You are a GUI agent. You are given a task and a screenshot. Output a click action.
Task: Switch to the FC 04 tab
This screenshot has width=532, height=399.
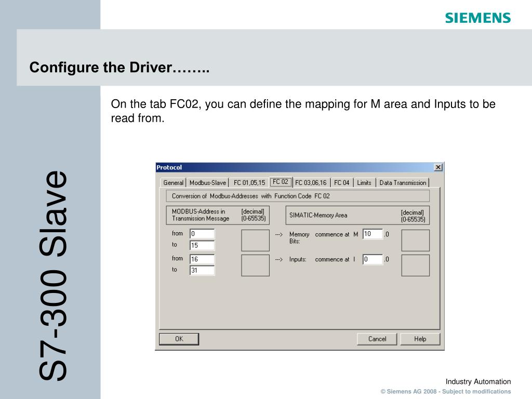pos(342,182)
